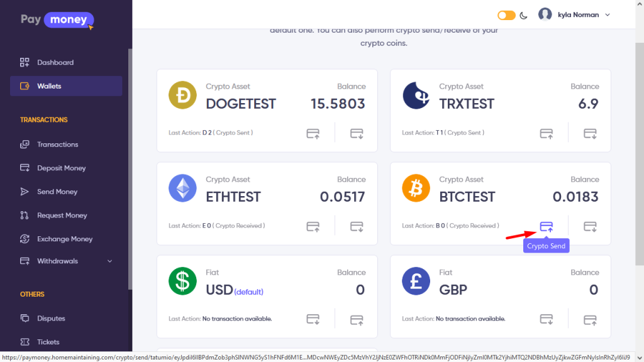
Task: Open the kyla Norman user dropdown
Action: click(x=574, y=15)
